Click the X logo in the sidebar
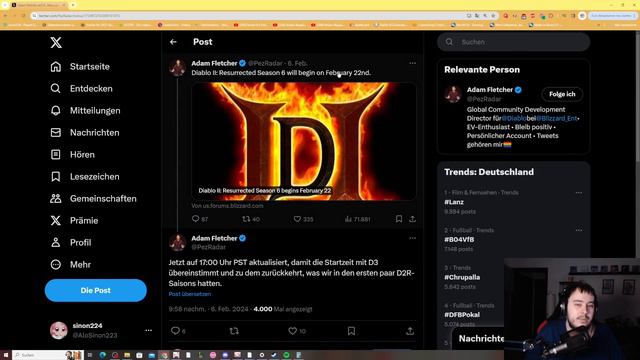640x360 pixels. [56, 42]
